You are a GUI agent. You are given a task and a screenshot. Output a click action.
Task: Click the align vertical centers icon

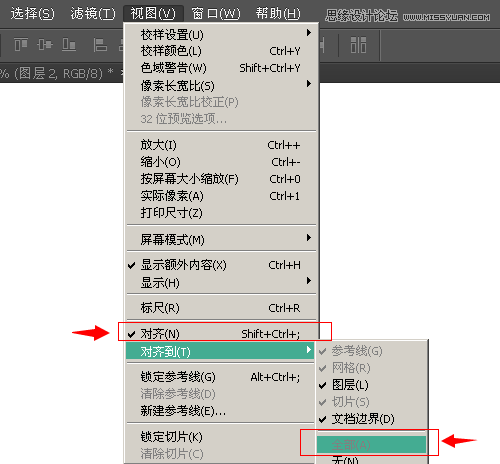(x=45, y=44)
